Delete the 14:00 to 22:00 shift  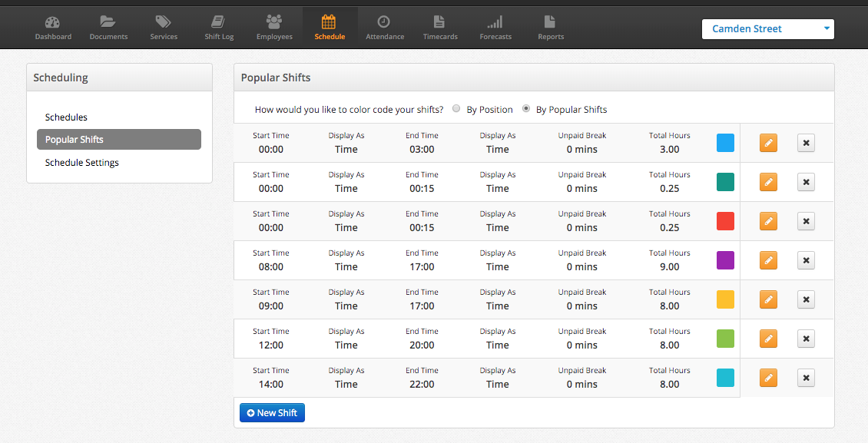tap(806, 378)
